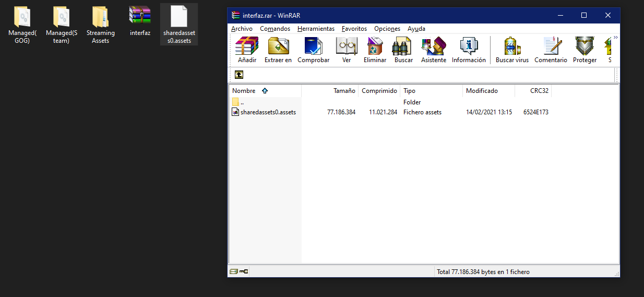Click the address path field
Screen dimensions: 644x297
coord(430,75)
